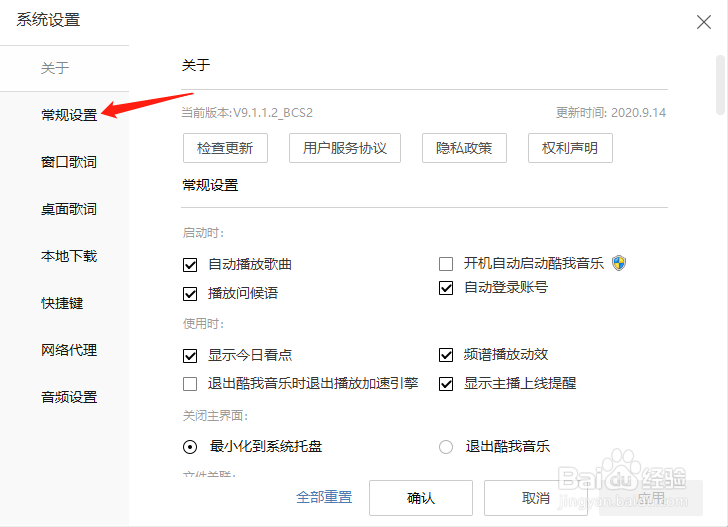The width and height of the screenshot is (728, 527).
Task: Open 窗口歌词 settings
Action: click(x=69, y=162)
